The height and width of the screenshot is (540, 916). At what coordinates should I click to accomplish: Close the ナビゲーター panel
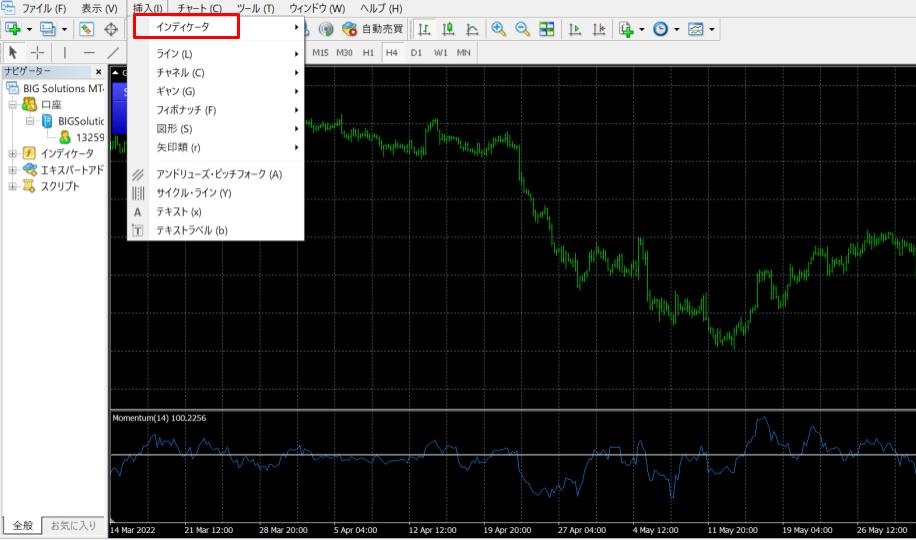(98, 72)
